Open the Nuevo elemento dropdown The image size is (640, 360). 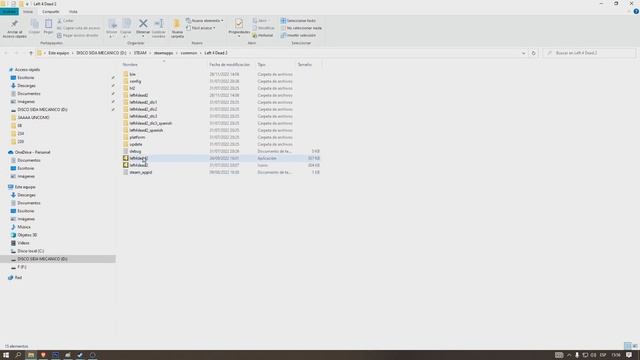click(204, 20)
